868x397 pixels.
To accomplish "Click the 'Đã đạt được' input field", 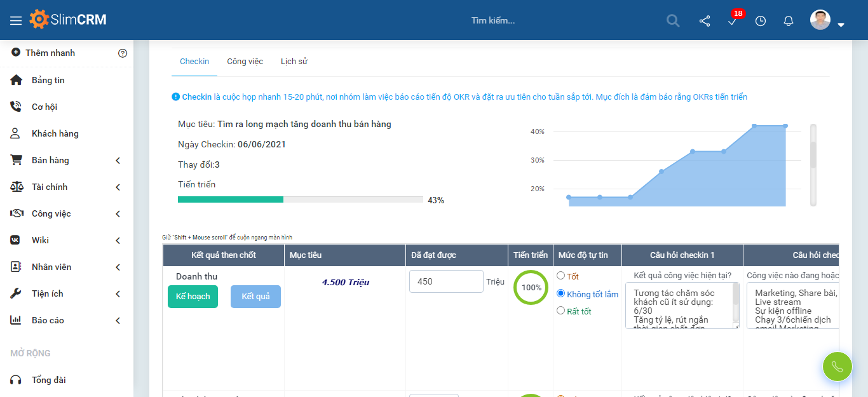I will (446, 281).
